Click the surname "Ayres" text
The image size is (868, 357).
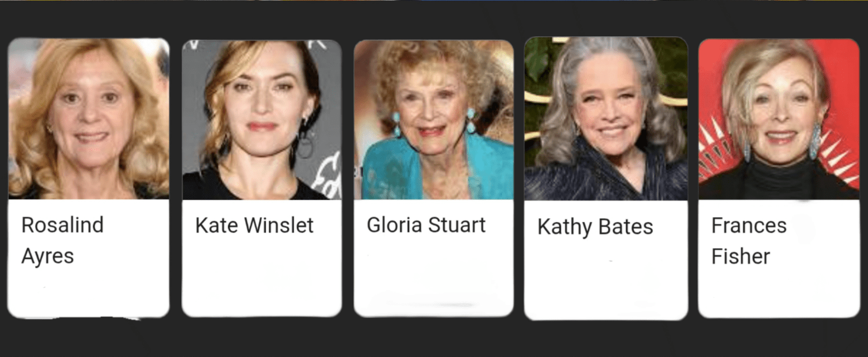coord(47,257)
